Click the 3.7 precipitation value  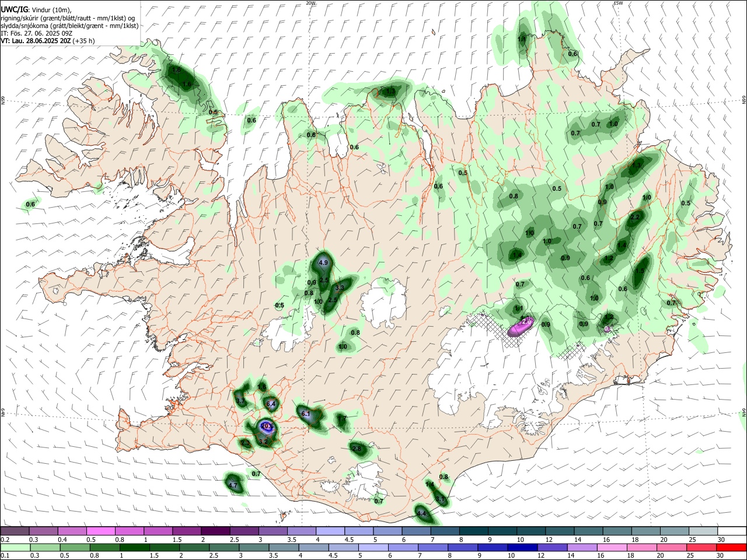(240, 401)
